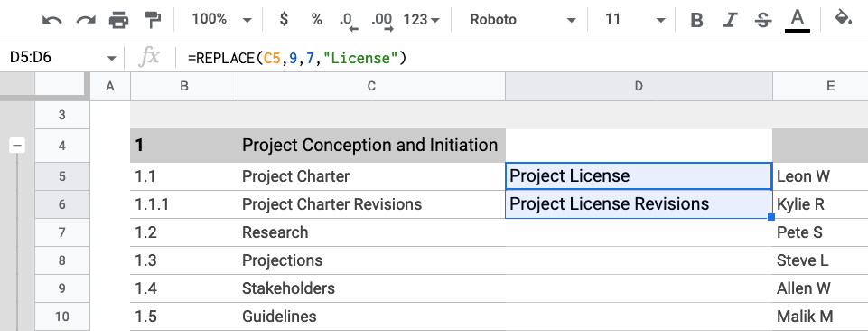Click cell 'Guidelines'
The width and height of the screenshot is (868, 331).
[x=371, y=317]
